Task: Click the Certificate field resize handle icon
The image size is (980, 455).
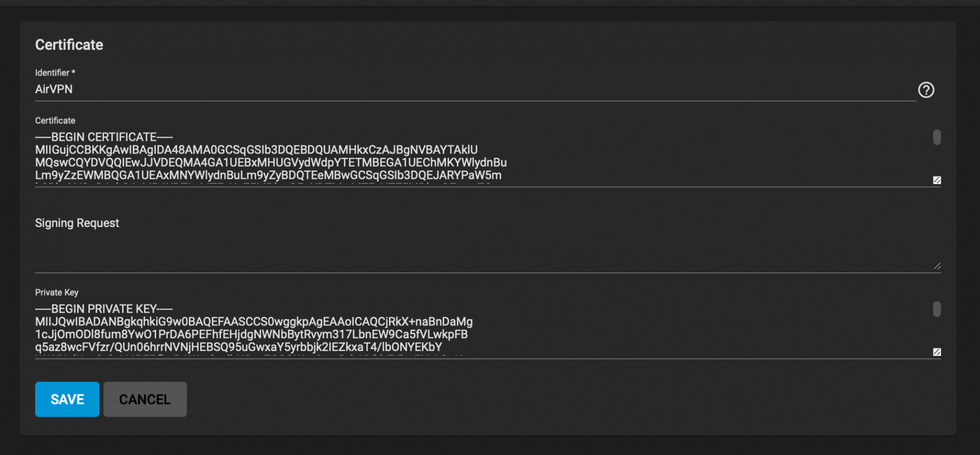Action: [937, 180]
